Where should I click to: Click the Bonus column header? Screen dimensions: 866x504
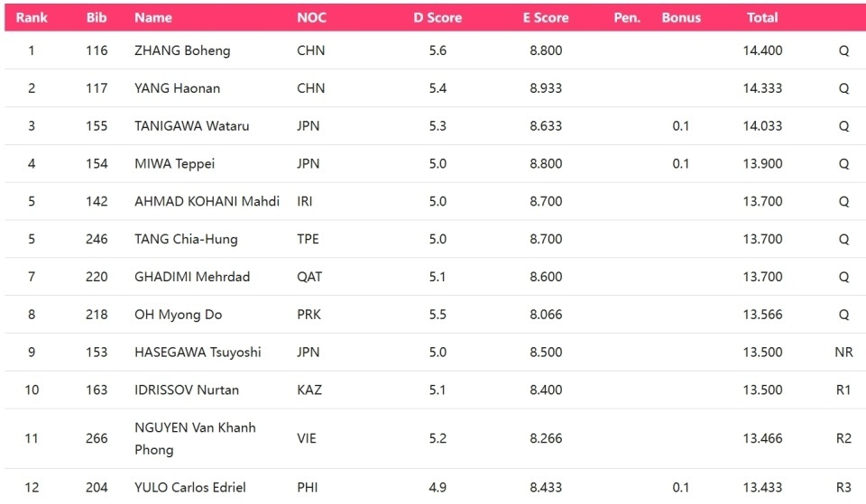point(681,18)
